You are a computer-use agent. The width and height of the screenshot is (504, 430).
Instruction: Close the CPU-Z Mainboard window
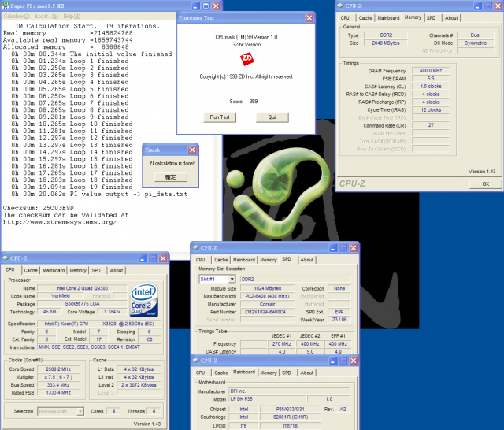tap(354, 361)
